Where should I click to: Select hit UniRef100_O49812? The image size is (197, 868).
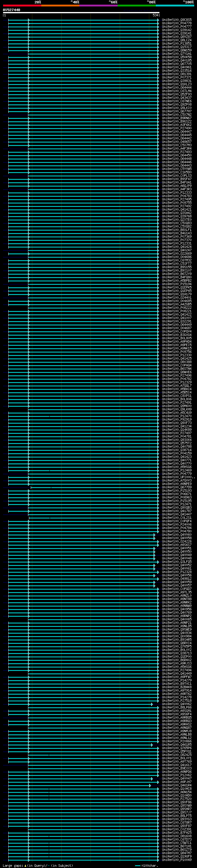(177, 579)
